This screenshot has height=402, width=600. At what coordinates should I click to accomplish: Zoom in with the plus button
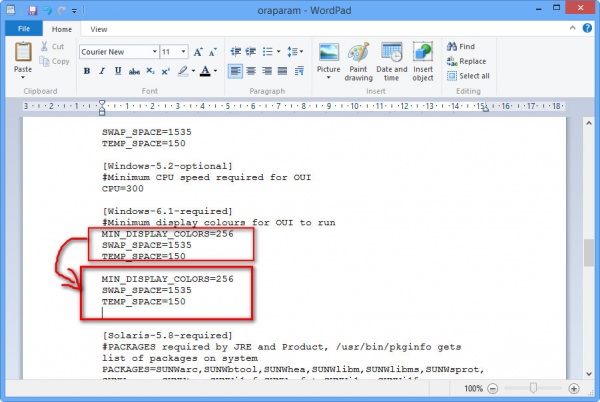coord(574,389)
